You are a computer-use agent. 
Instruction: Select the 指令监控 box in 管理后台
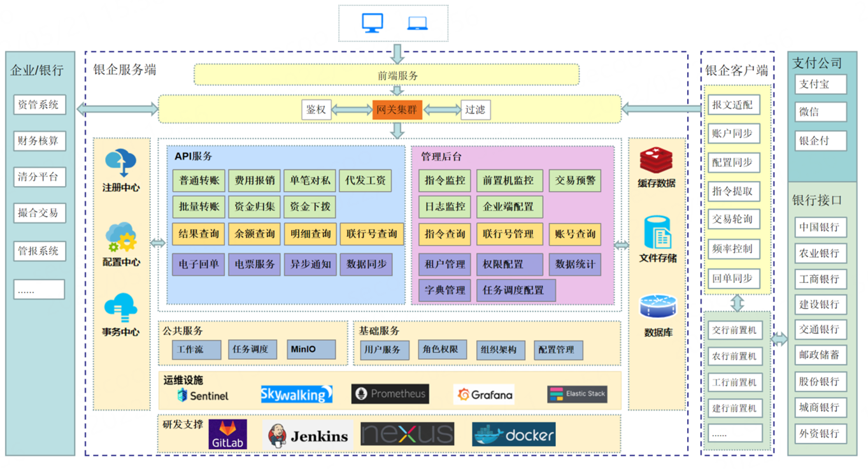click(x=445, y=180)
